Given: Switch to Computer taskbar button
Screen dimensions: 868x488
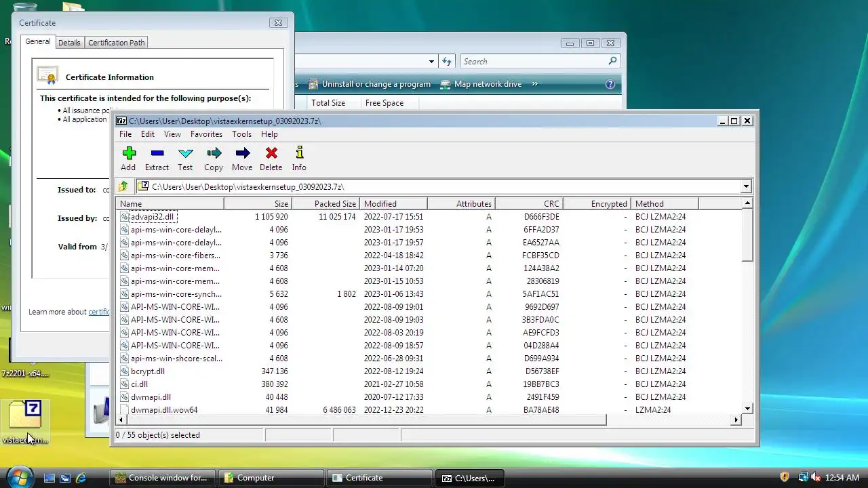Looking at the screenshot, I should tap(271, 478).
